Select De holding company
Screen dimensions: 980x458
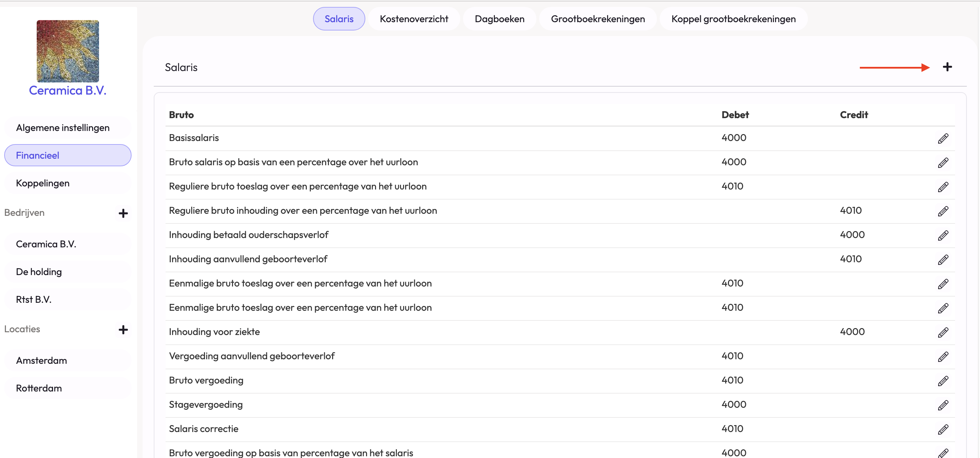[39, 272]
